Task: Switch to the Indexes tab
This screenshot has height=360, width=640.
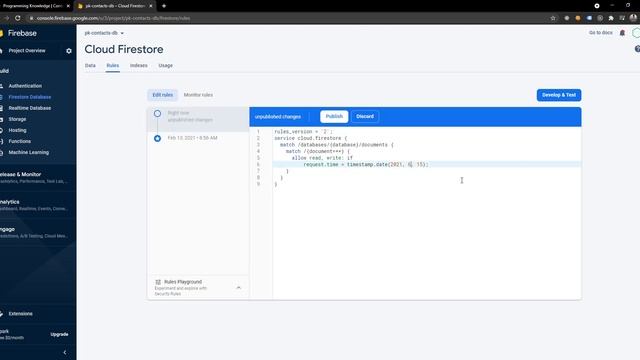Action: click(139, 65)
